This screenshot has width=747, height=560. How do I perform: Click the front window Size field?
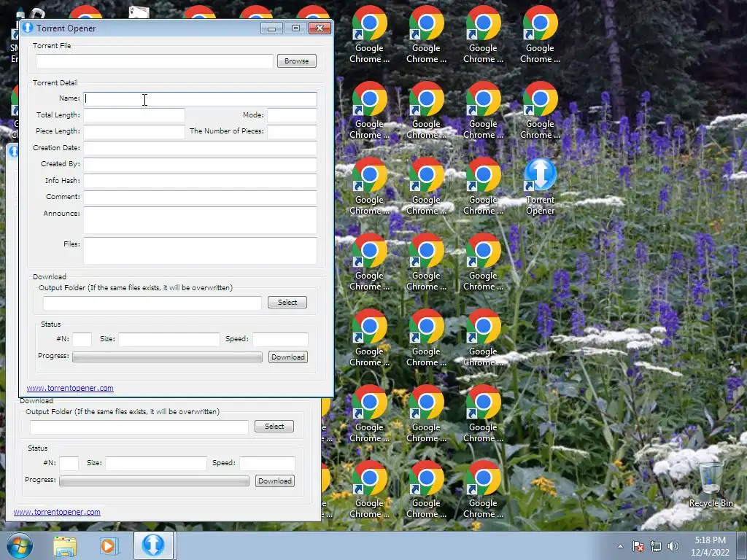point(169,340)
